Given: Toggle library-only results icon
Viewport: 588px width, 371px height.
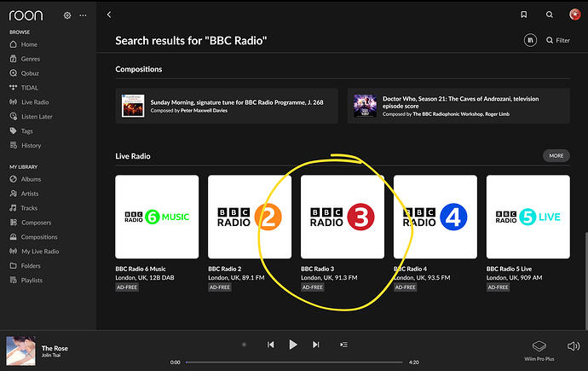Looking at the screenshot, I should (530, 40).
